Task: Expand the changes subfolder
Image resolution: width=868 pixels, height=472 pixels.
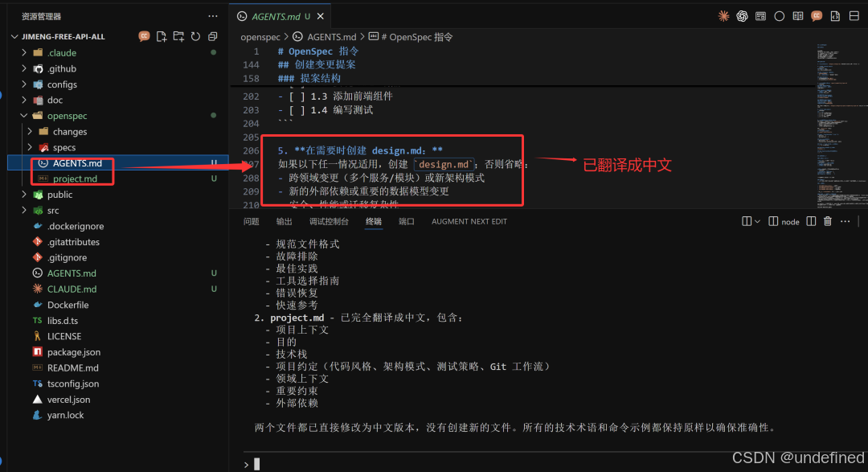Action: tap(30, 132)
